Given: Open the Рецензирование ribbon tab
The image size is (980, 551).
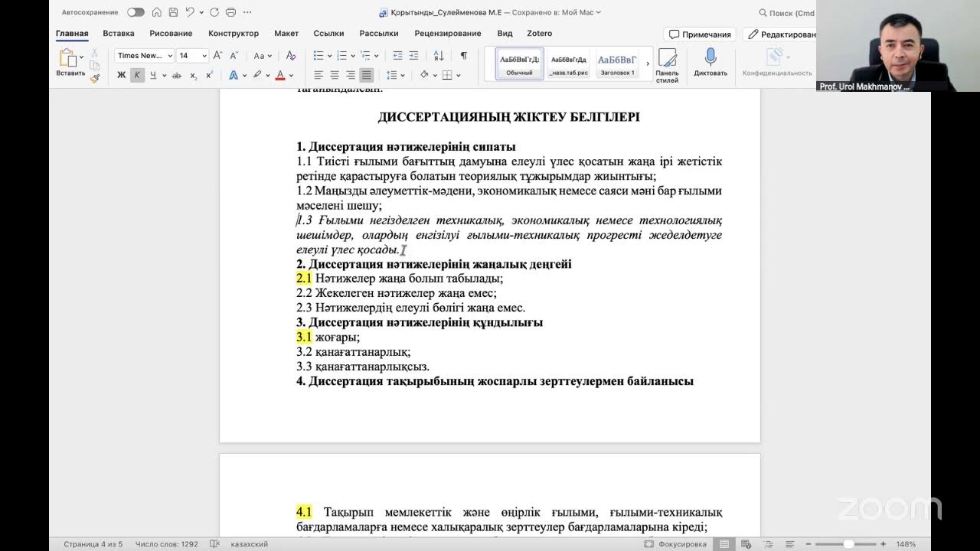Looking at the screenshot, I should point(448,34).
